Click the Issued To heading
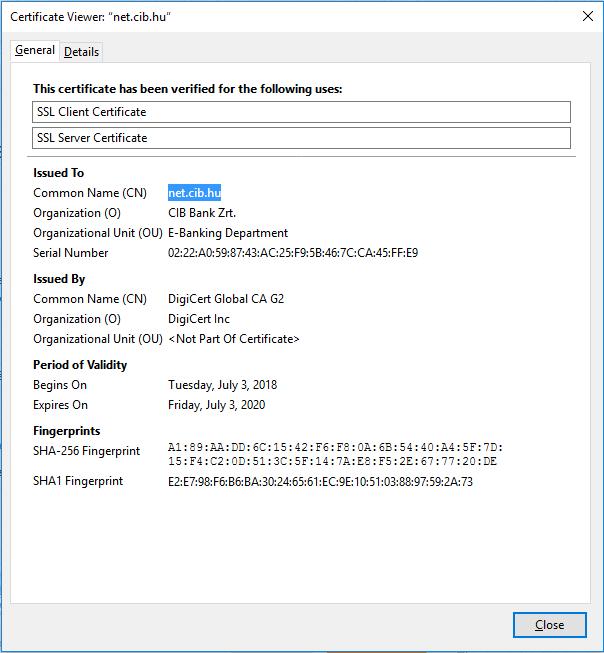The image size is (604, 653). (x=59, y=173)
